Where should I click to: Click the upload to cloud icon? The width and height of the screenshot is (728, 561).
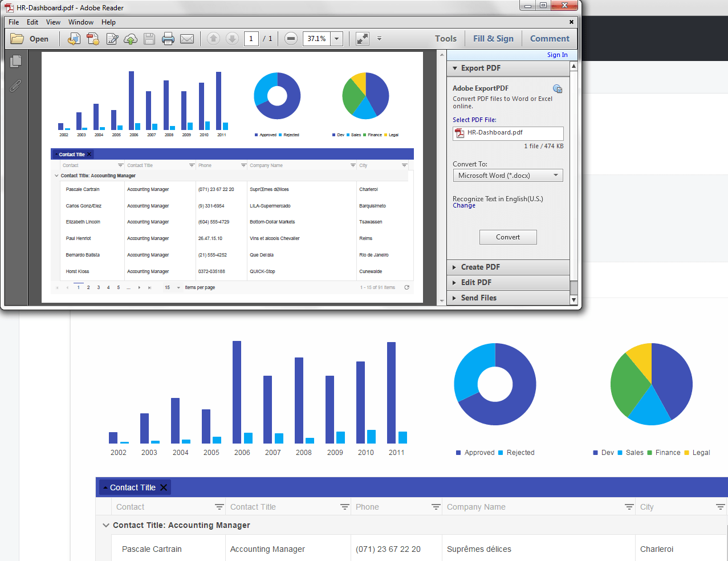[x=131, y=39]
